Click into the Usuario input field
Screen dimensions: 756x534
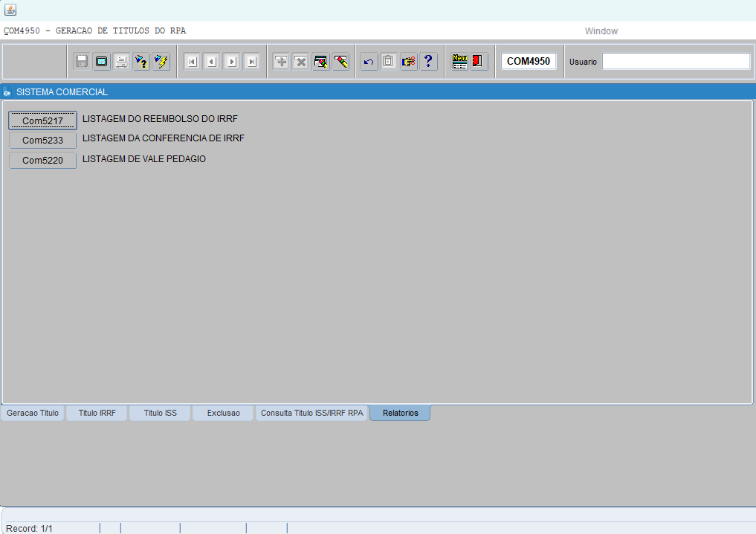point(676,62)
